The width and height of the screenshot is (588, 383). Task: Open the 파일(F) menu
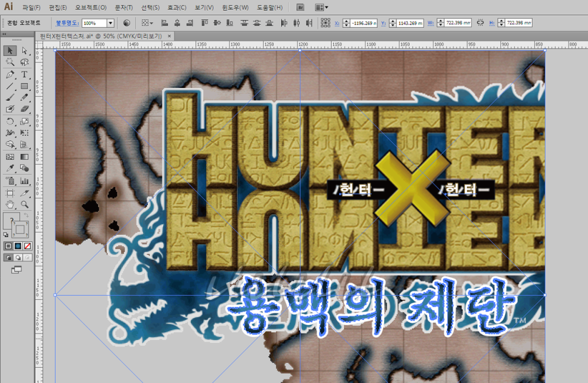tap(32, 7)
